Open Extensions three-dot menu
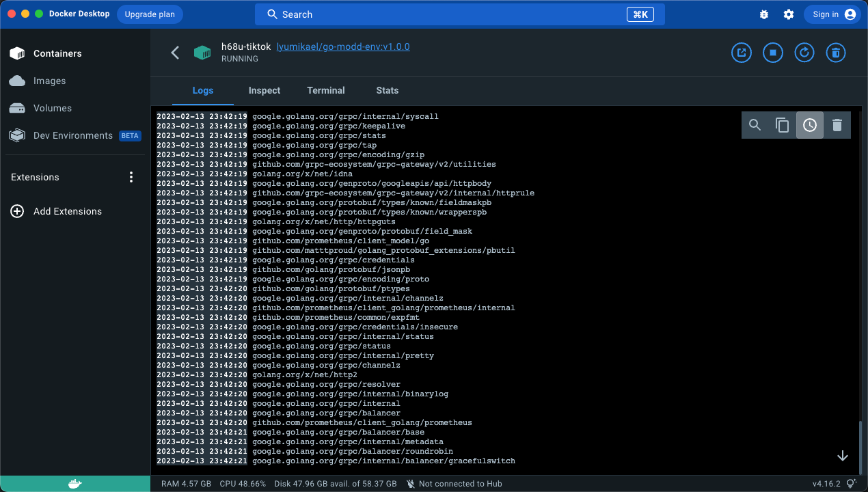868x492 pixels. point(132,177)
